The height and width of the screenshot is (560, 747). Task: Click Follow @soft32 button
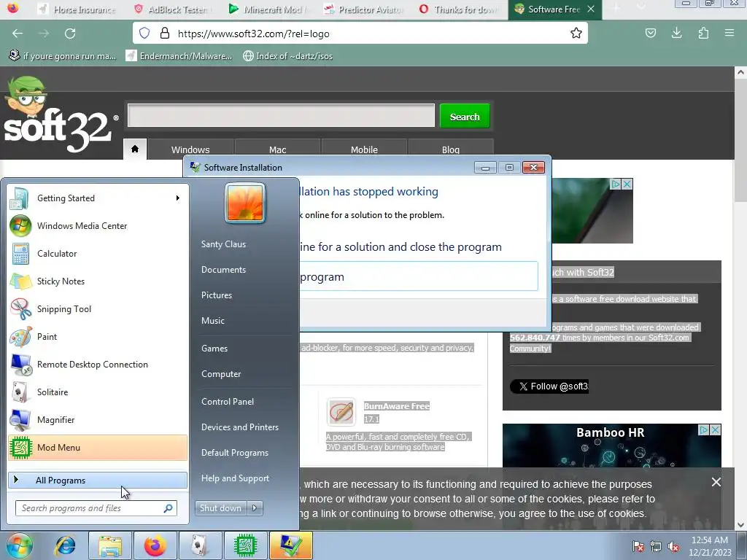(549, 386)
